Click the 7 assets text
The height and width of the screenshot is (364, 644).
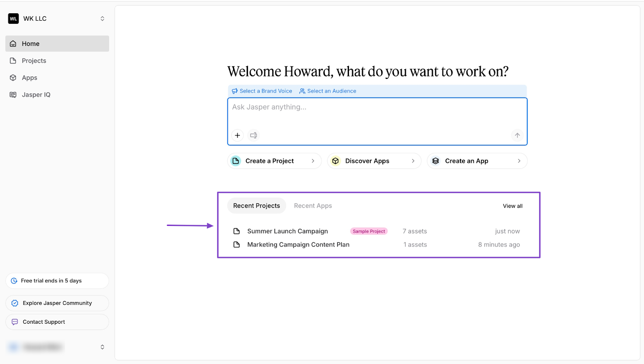[415, 231]
